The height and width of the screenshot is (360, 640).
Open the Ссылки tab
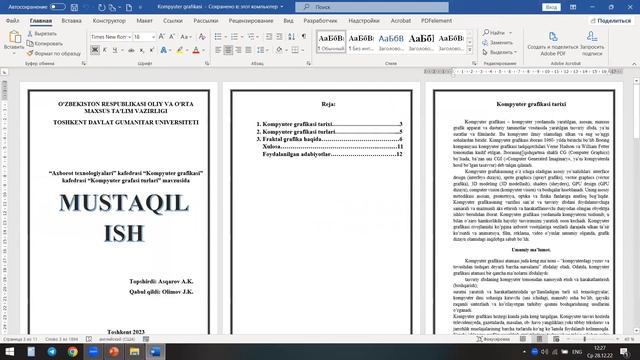[173, 21]
